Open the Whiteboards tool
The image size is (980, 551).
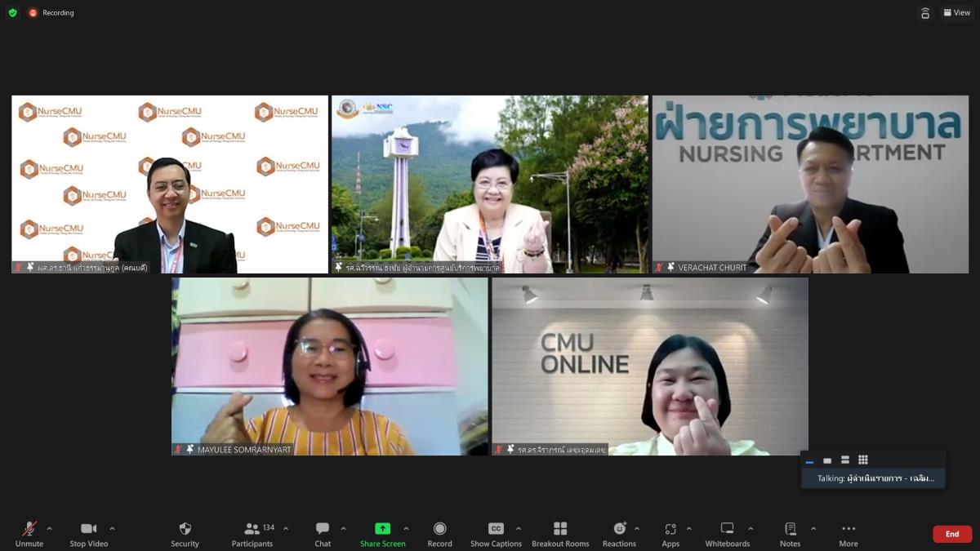click(x=727, y=534)
